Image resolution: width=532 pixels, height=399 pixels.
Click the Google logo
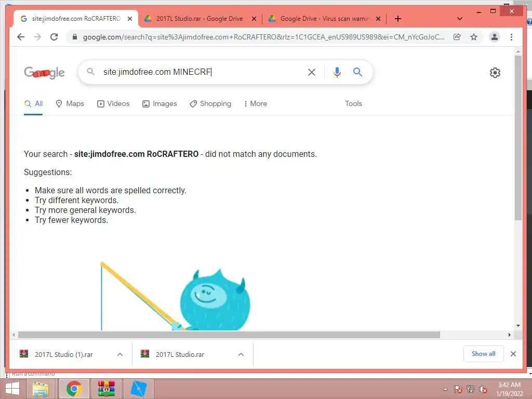(x=44, y=72)
